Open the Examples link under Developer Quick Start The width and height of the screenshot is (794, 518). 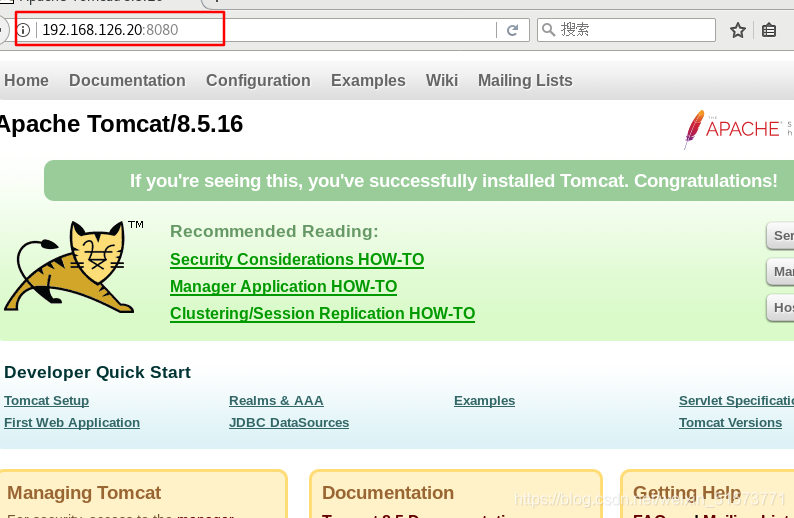pos(485,401)
